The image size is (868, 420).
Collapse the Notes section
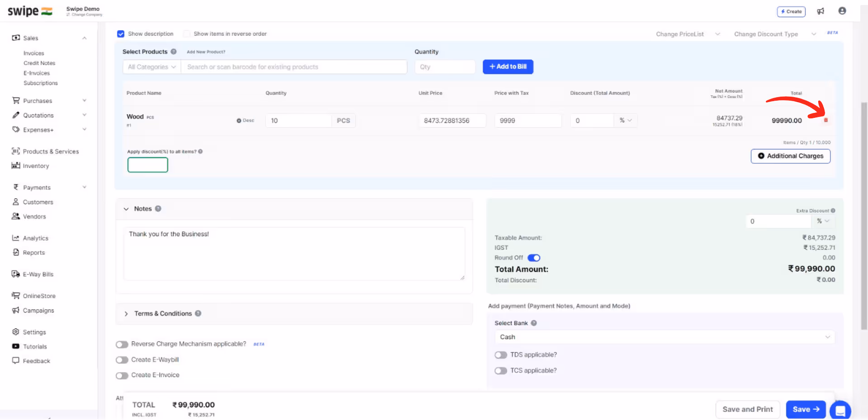click(126, 209)
